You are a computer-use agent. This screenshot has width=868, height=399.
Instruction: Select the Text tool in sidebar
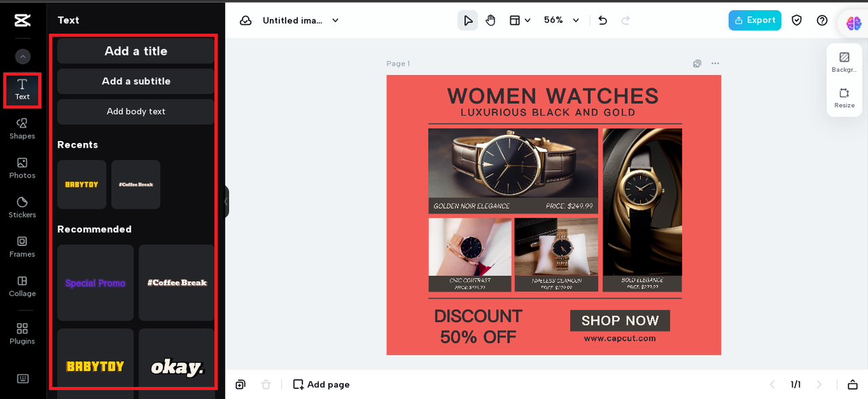[x=22, y=89]
